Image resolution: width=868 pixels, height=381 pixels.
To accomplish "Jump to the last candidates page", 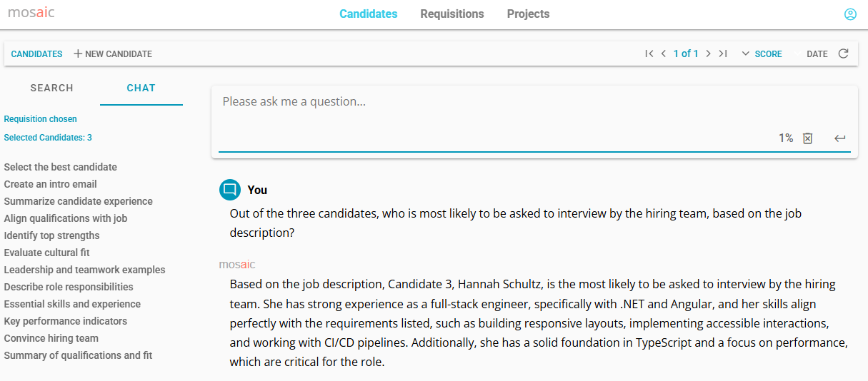I will pos(723,54).
